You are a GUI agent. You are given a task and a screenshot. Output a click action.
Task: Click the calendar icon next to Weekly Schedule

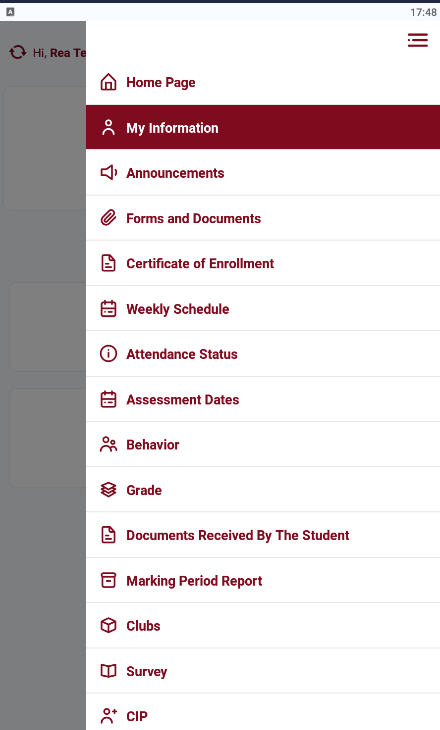[108, 309]
